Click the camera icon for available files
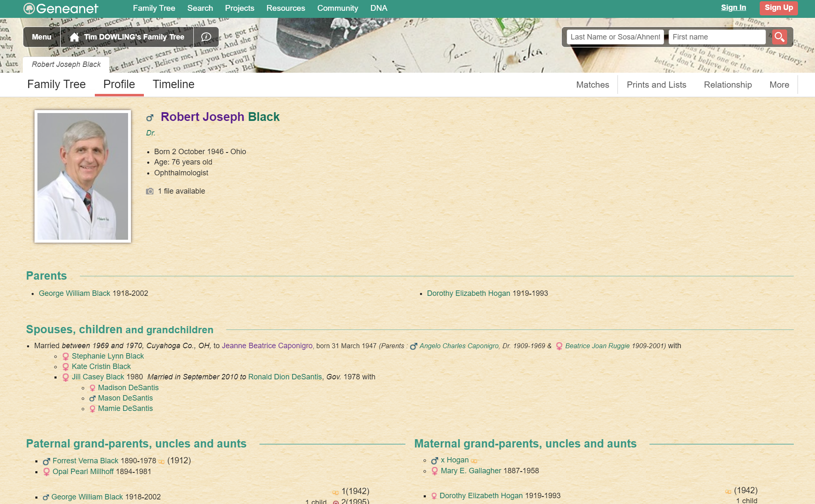This screenshot has height=504, width=815. pyautogui.click(x=150, y=191)
